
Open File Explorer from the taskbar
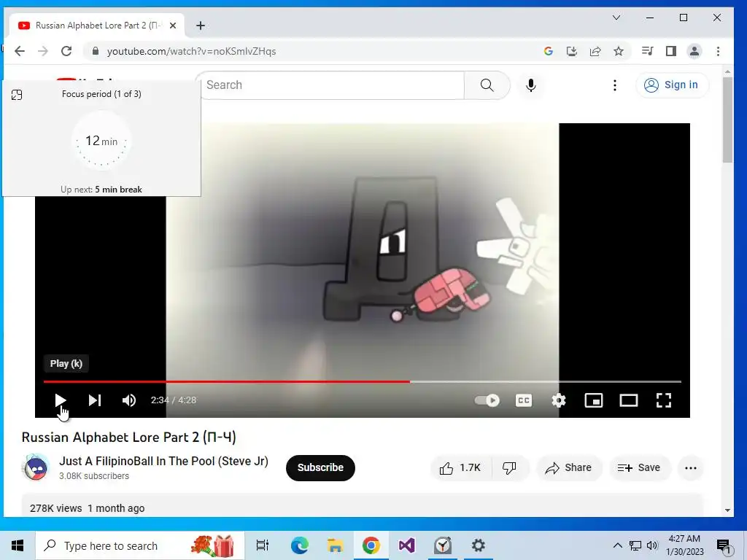pos(336,545)
